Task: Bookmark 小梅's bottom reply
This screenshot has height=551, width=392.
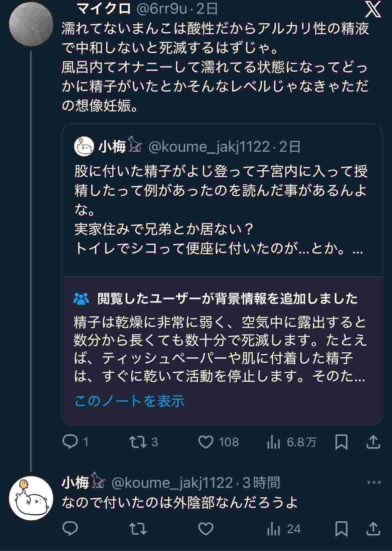Action: coord(341,529)
